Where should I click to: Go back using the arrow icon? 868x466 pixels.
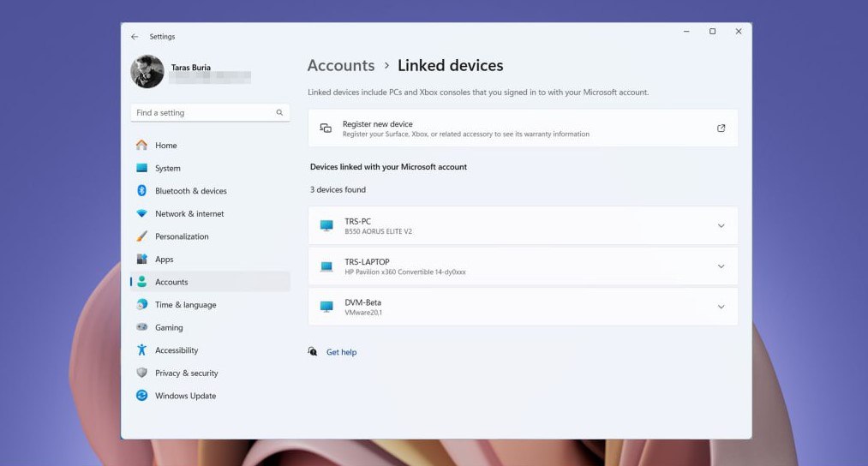tap(135, 37)
